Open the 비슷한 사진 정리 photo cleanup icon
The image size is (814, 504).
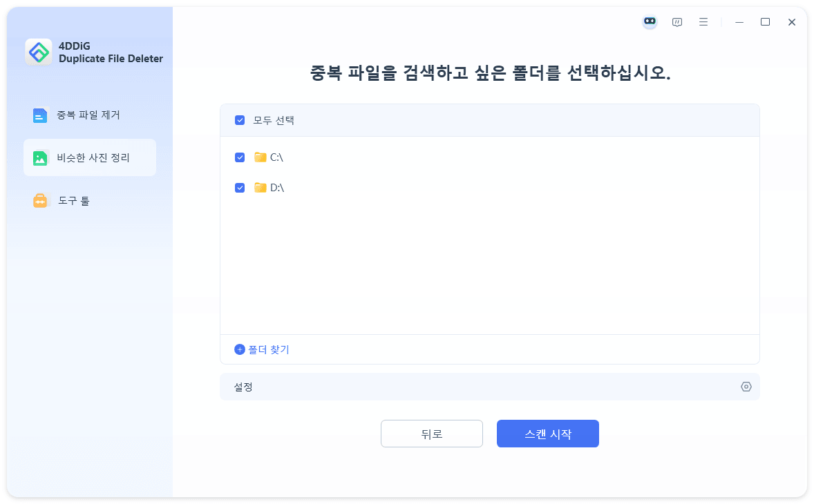click(39, 157)
